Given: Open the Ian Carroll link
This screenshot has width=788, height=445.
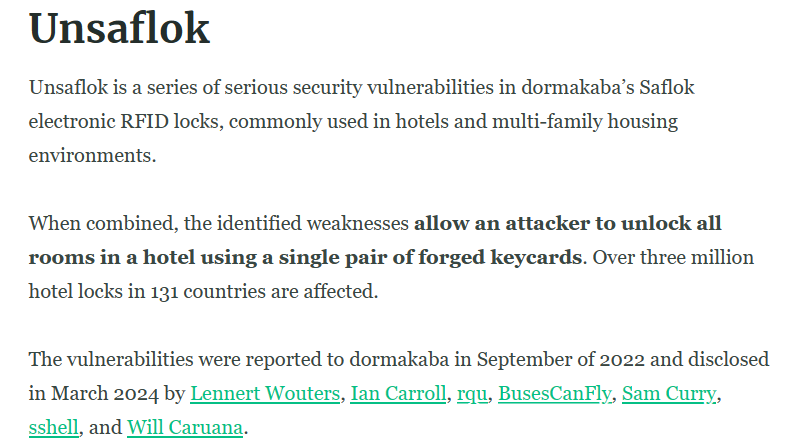Looking at the screenshot, I should point(398,393).
